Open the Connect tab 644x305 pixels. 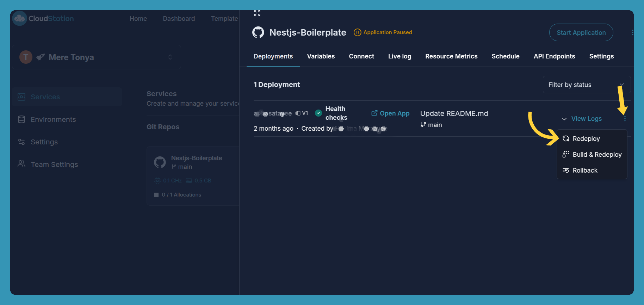361,56
